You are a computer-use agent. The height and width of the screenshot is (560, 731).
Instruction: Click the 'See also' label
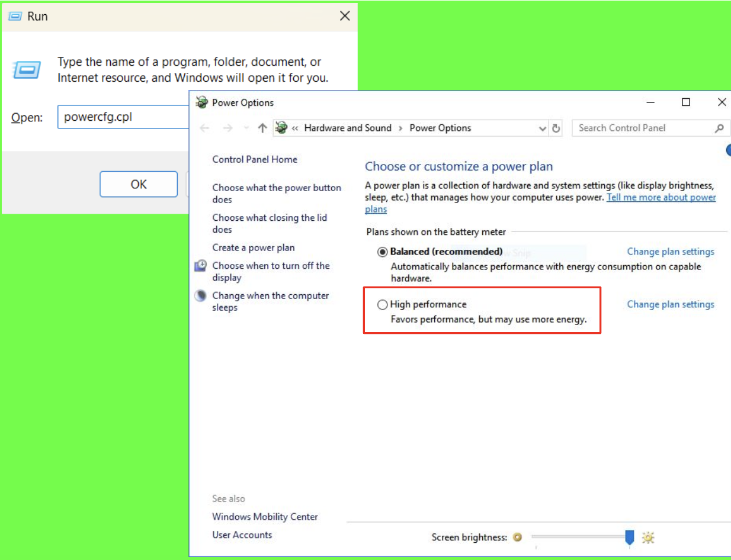click(x=229, y=498)
